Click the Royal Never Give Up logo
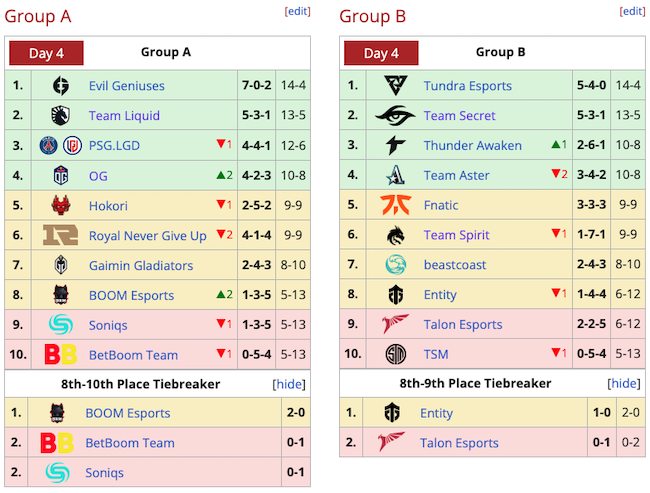The image size is (650, 493). (x=61, y=235)
